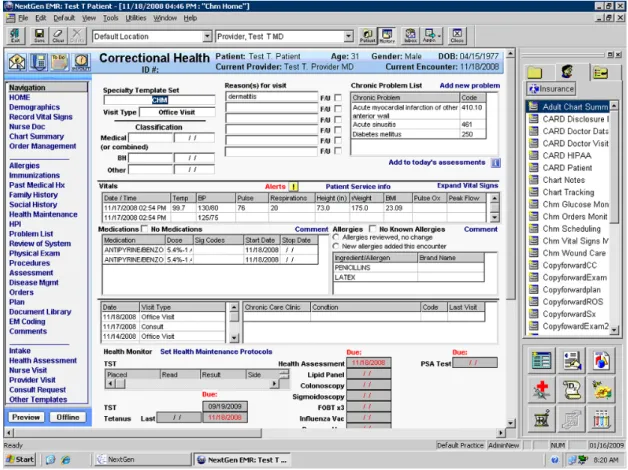Click the dermatitis reason for visit field
Image resolution: width=628 pixels, height=470 pixels.
pyautogui.click(x=271, y=96)
